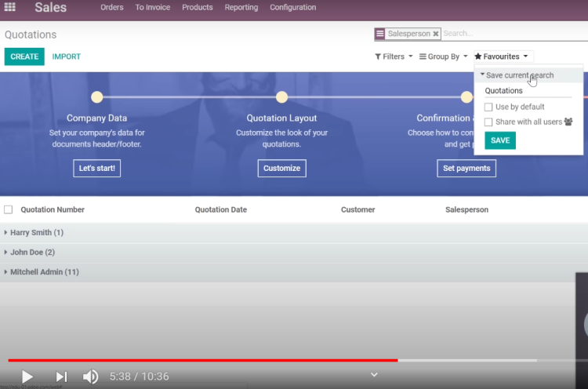Sort by Customer column
Viewport: 588px width, 389px height.
point(358,209)
